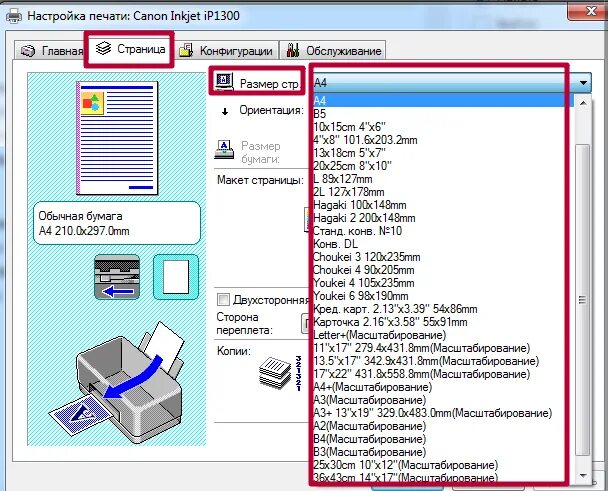Click the printer illustration image
This screenshot has height=491, width=608.
coord(116,382)
